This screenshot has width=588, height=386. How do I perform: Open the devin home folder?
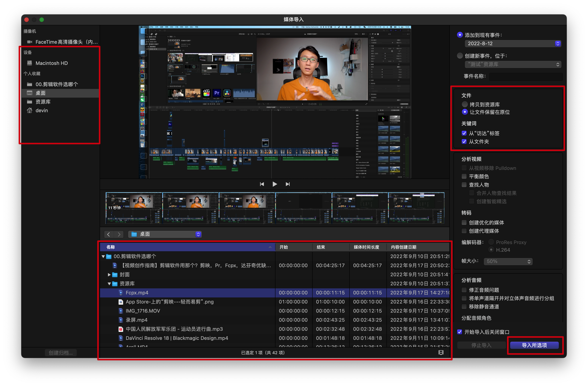pos(41,111)
